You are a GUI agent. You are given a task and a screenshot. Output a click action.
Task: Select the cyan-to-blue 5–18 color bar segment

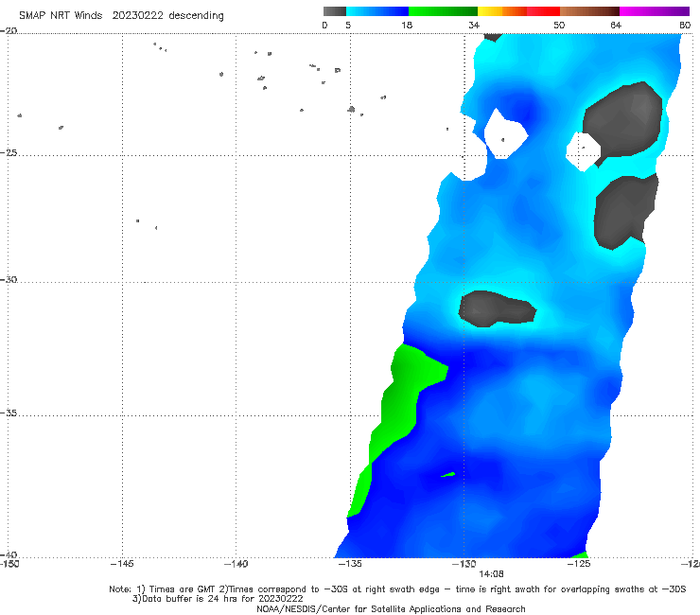coord(377,11)
